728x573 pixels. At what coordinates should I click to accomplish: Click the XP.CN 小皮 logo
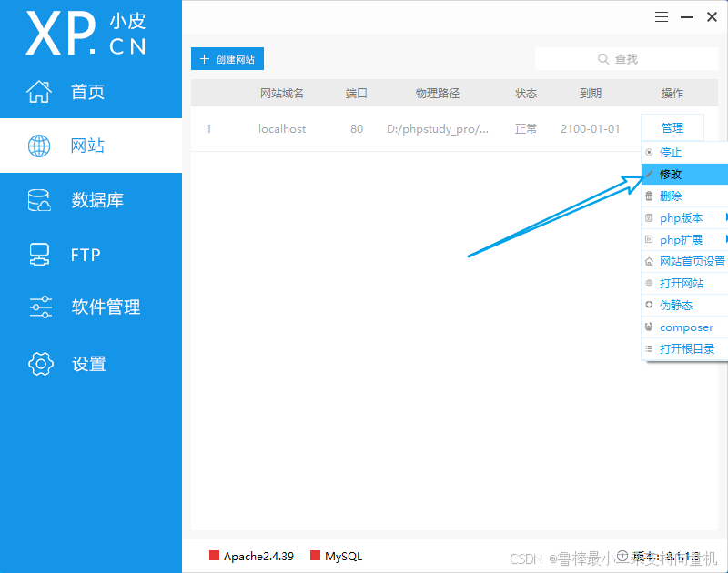click(86, 34)
